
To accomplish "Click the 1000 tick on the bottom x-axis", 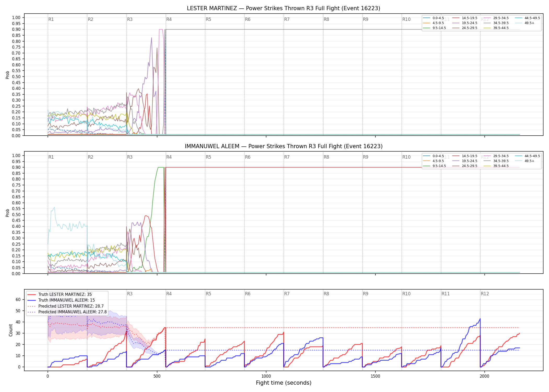I will point(266,376).
